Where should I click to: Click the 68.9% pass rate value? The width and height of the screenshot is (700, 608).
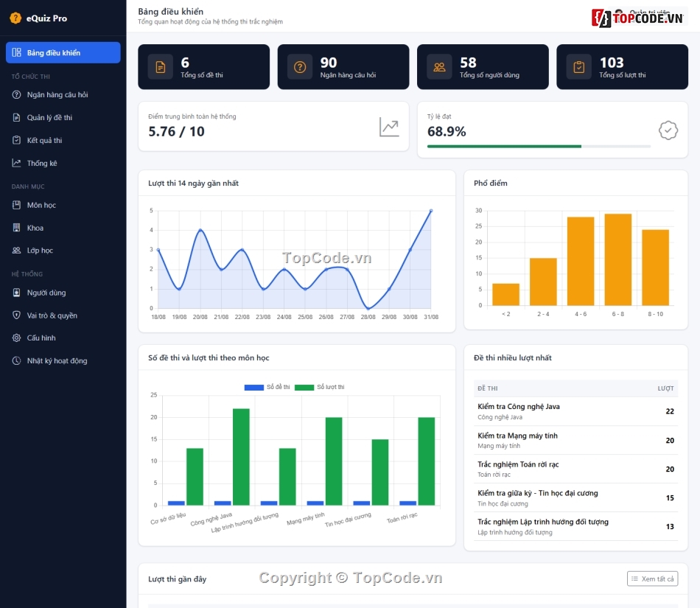pos(447,131)
